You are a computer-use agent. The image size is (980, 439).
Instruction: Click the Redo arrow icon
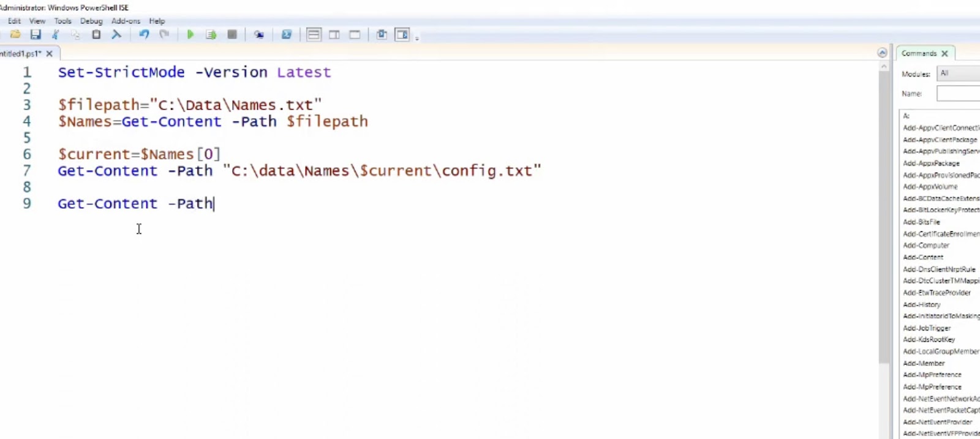coord(164,34)
